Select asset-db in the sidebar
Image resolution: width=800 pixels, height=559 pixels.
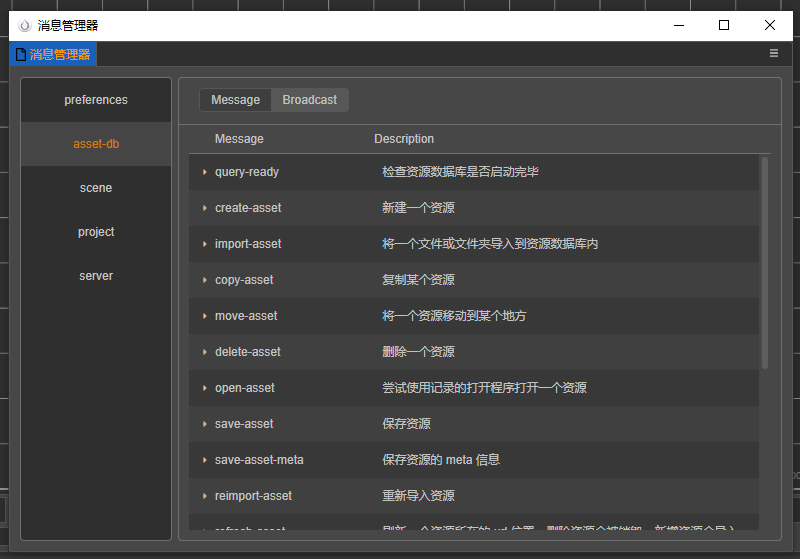click(96, 144)
